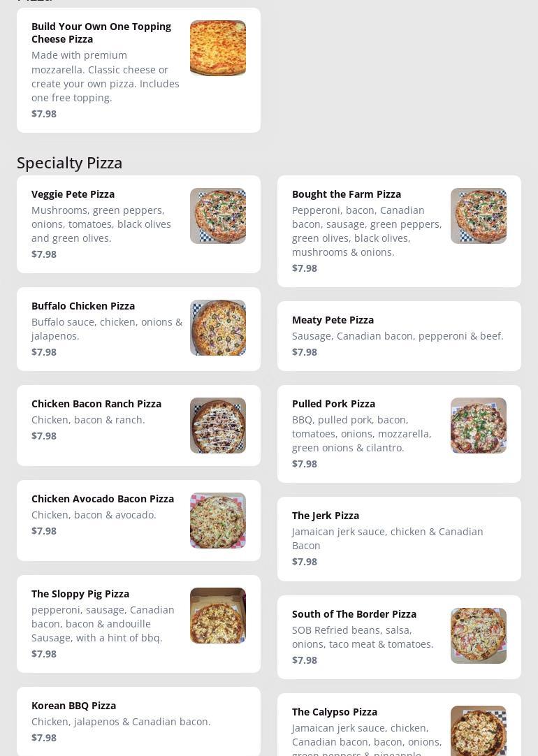
Task: Click the Veggie Pete Pizza title
Action: pyautogui.click(x=73, y=194)
